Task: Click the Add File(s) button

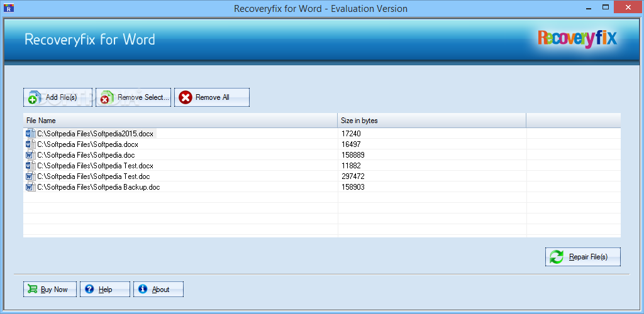Action: [x=57, y=97]
